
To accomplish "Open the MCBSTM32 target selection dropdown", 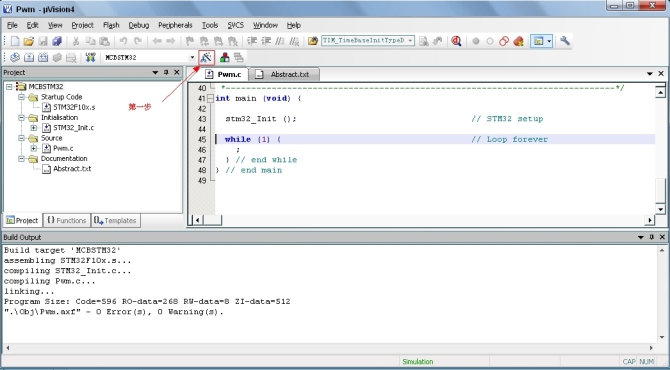I will click(x=192, y=57).
